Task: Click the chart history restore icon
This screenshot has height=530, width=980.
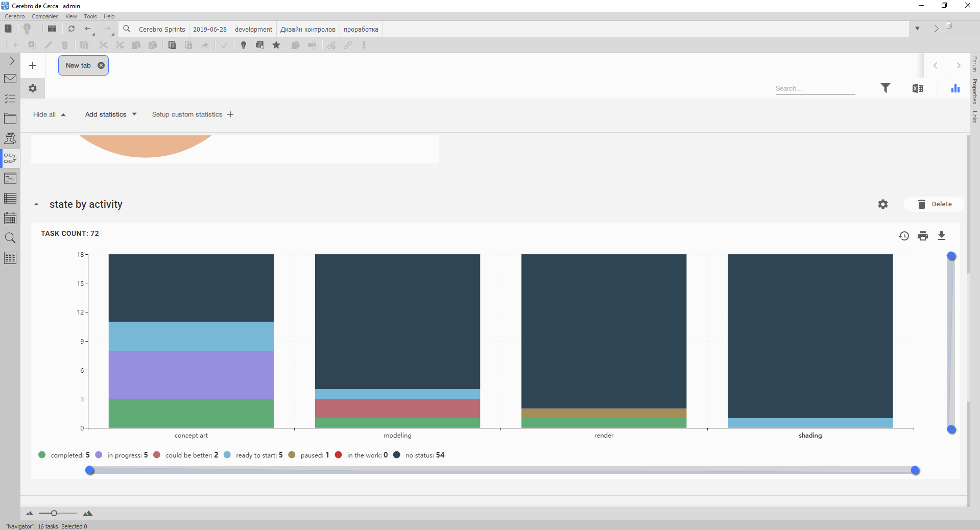Action: click(x=904, y=236)
